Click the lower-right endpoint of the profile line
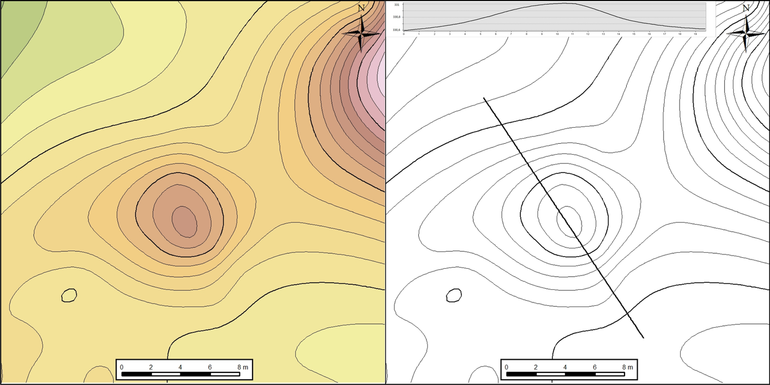 tap(643, 338)
